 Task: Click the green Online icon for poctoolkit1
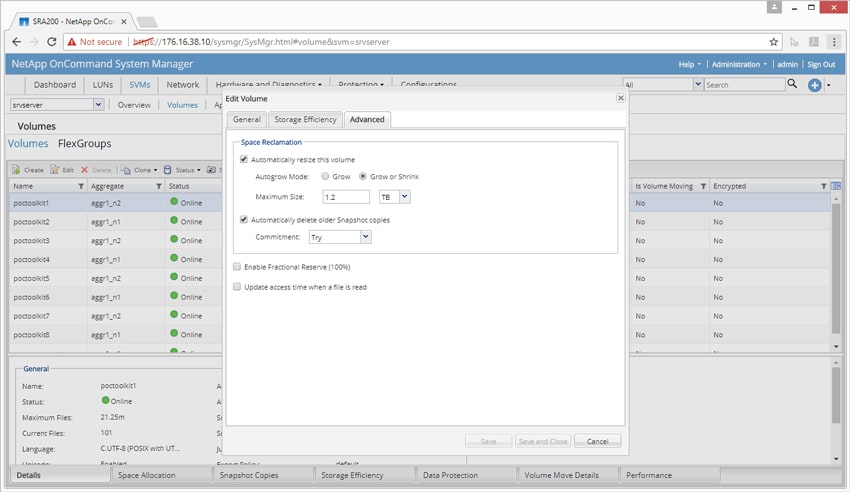pyautogui.click(x=174, y=202)
